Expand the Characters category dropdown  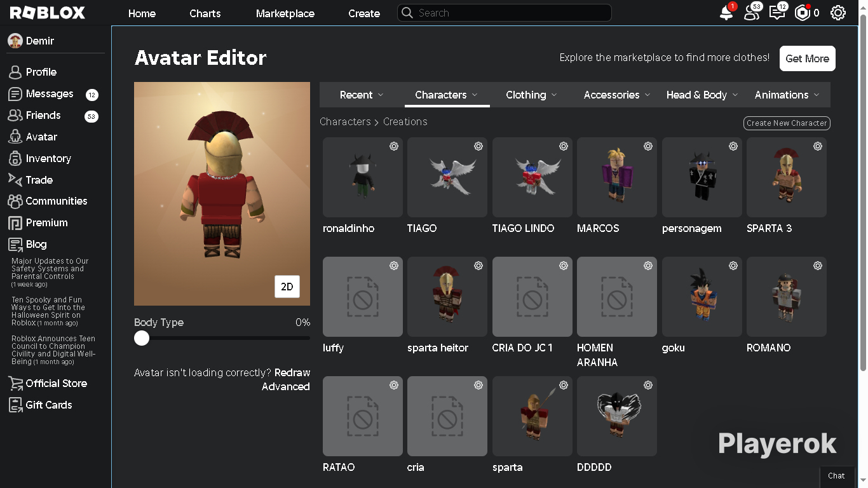click(x=447, y=95)
